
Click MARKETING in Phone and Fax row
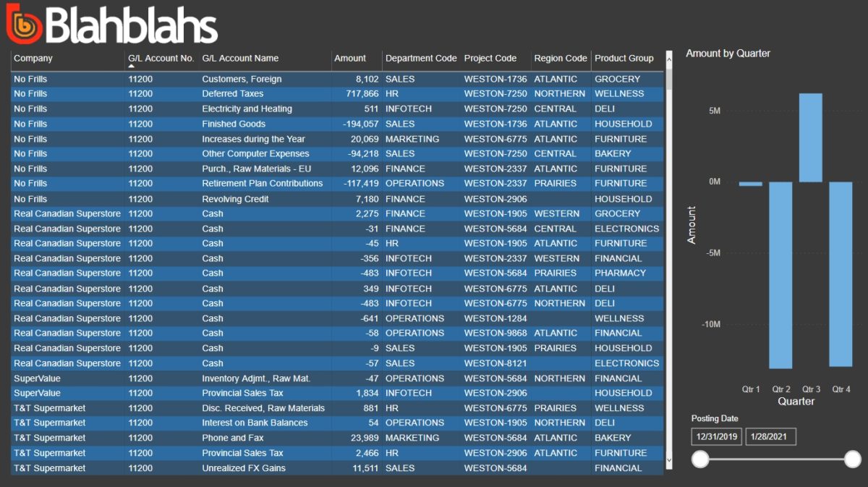[x=412, y=438]
